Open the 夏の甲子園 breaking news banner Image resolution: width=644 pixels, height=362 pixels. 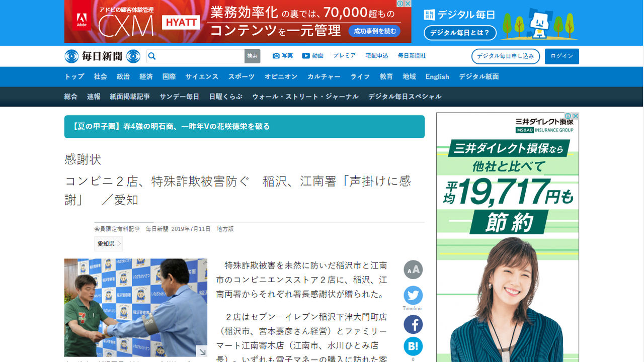(x=245, y=126)
